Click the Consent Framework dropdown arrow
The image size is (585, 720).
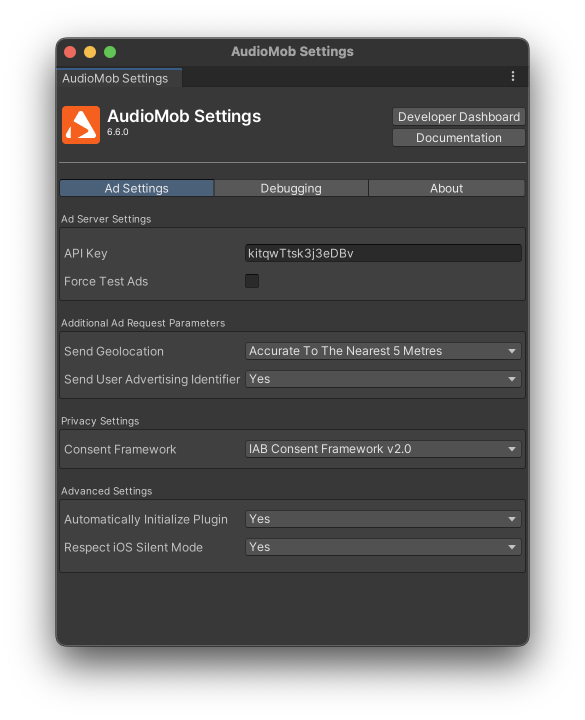tap(512, 449)
